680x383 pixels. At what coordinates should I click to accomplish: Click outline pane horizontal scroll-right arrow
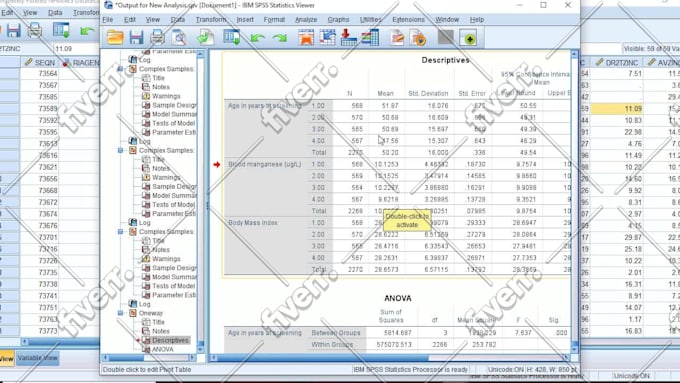click(193, 357)
